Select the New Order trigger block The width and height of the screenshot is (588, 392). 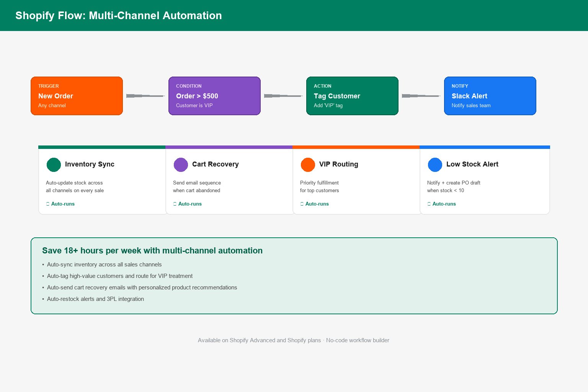(x=77, y=96)
